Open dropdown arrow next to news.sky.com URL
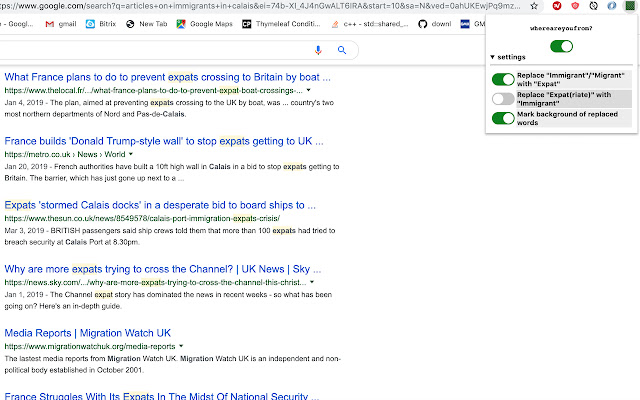Image resolution: width=640 pixels, height=400 pixels. [x=312, y=282]
